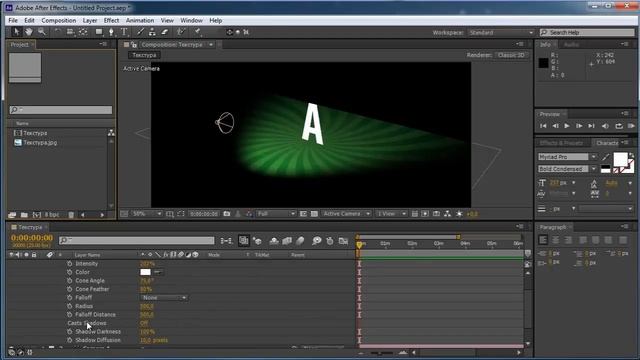This screenshot has width=640, height=360.
Task: Open the Active Camera view dropdown
Action: coord(346,214)
